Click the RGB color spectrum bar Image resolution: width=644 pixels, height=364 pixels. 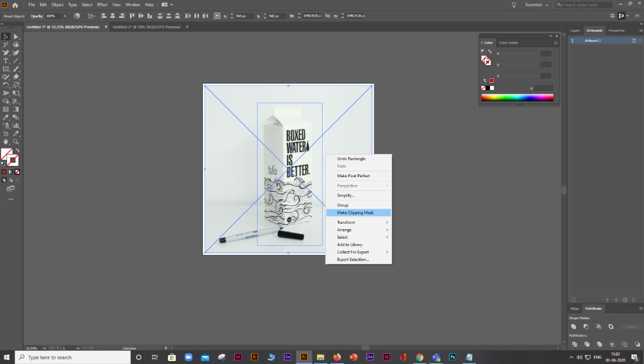pyautogui.click(x=517, y=97)
